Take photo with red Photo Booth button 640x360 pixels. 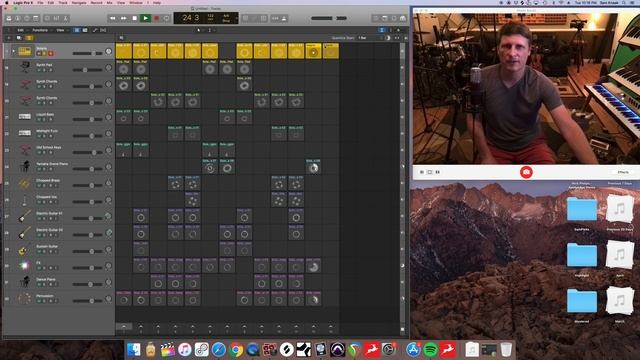coord(526,172)
